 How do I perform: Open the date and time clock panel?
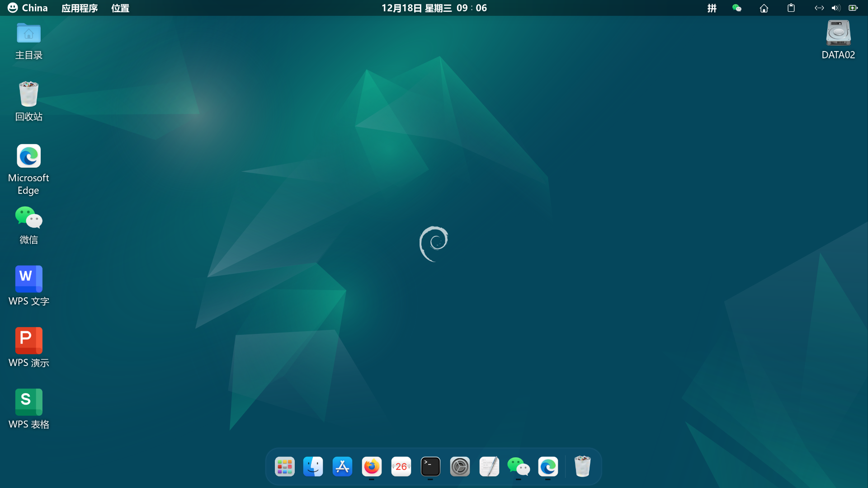click(434, 8)
